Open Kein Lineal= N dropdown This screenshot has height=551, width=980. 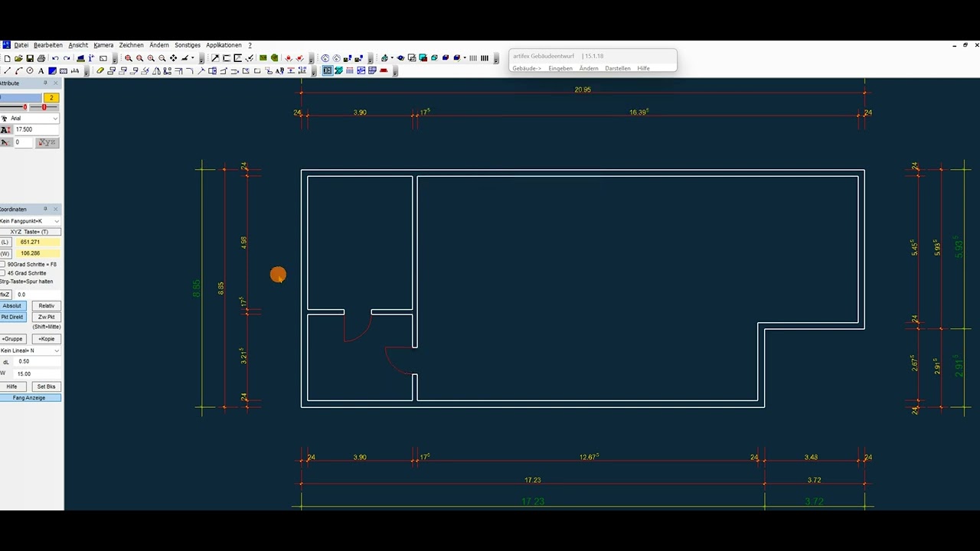[x=56, y=350]
